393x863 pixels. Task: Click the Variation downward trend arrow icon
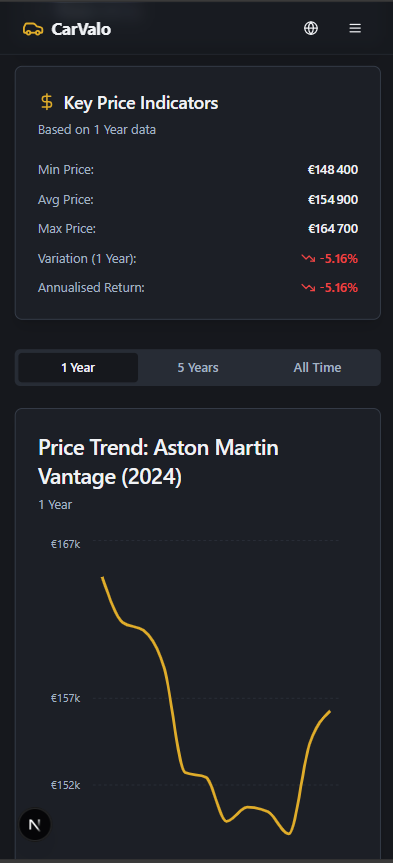(x=308, y=258)
